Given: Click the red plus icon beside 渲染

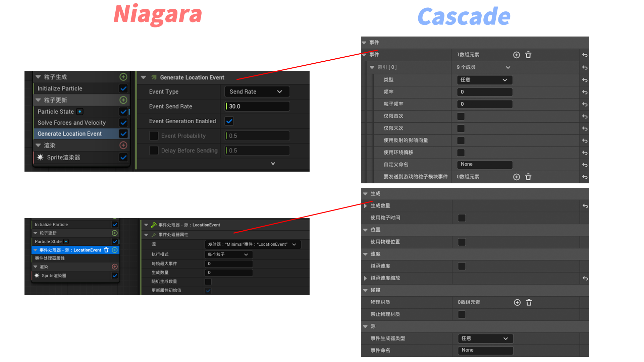Looking at the screenshot, I should pyautogui.click(x=123, y=145).
